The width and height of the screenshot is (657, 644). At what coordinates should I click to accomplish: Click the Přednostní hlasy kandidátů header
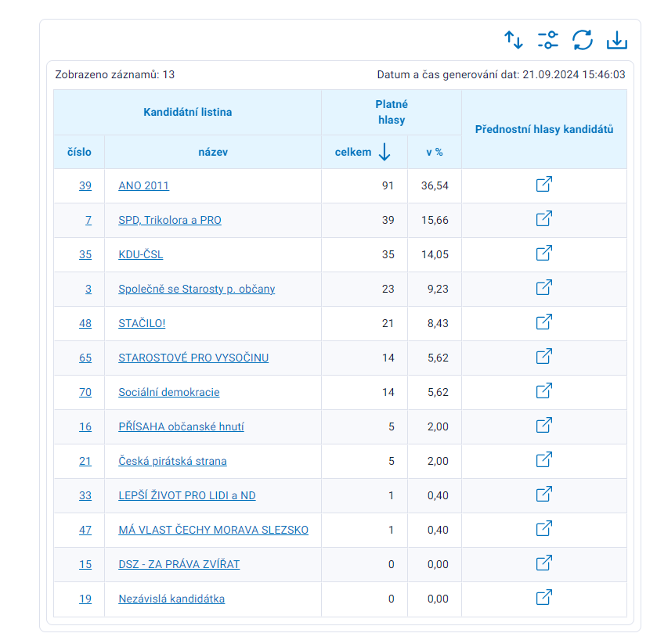point(544,129)
